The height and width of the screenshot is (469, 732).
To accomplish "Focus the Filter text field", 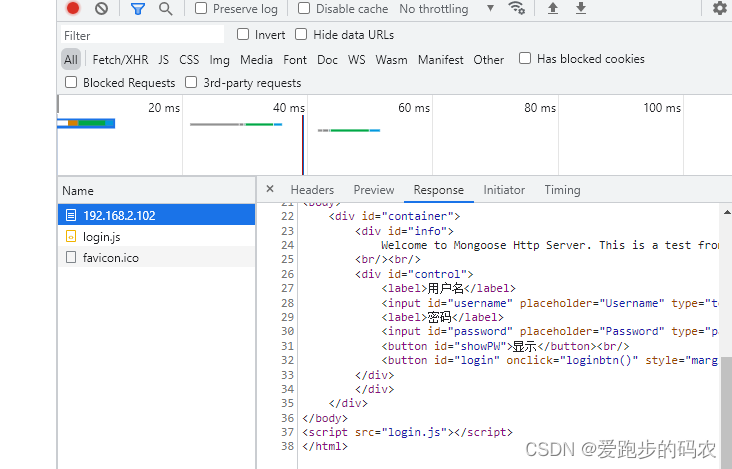I will (142, 35).
